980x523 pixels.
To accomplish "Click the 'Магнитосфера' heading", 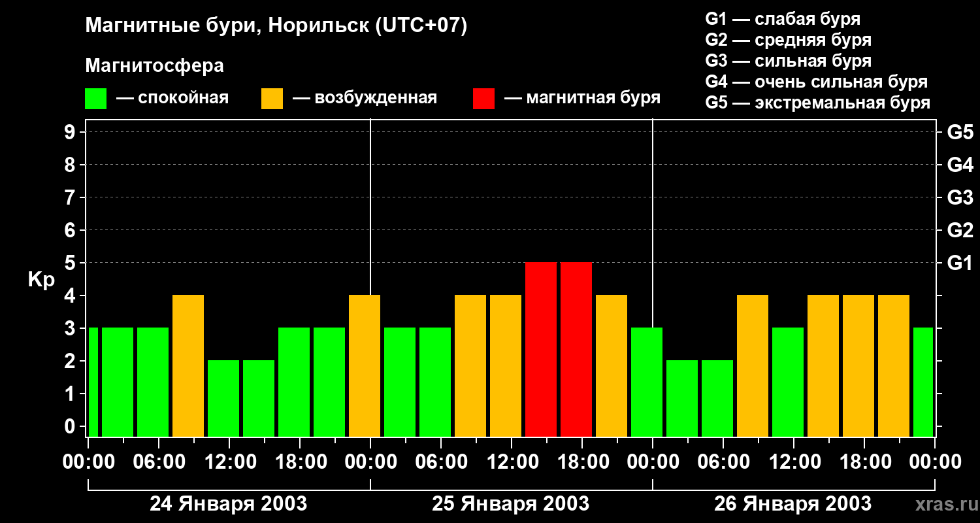I will tap(154, 66).
